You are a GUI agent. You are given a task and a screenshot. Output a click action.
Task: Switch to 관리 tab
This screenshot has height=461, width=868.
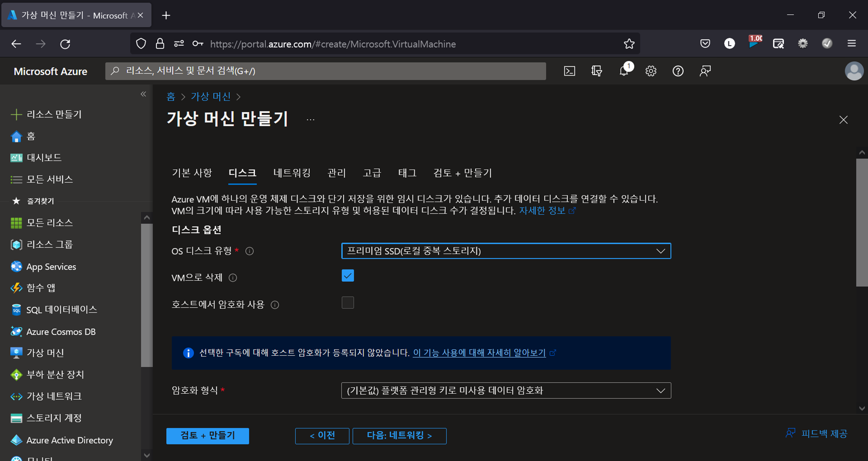[x=337, y=173]
